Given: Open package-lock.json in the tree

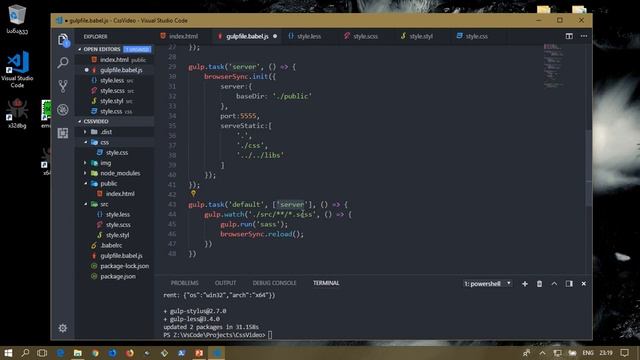Looking at the screenshot, I should coord(124,266).
